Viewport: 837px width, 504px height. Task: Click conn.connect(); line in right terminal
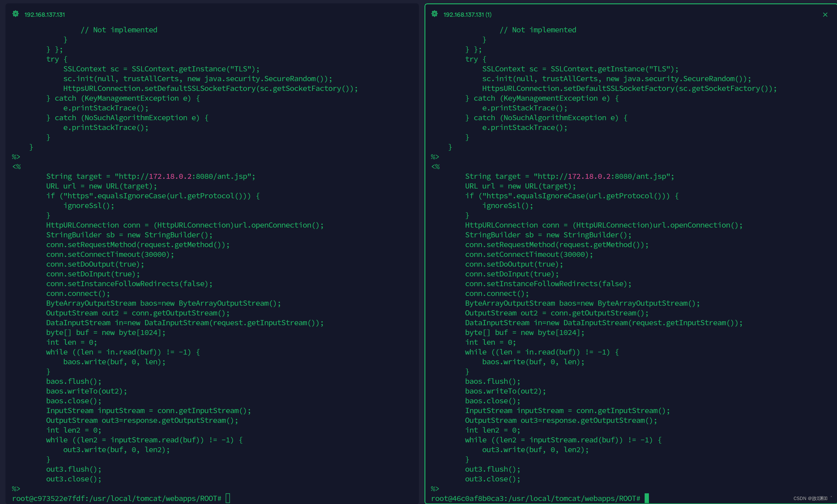(497, 293)
